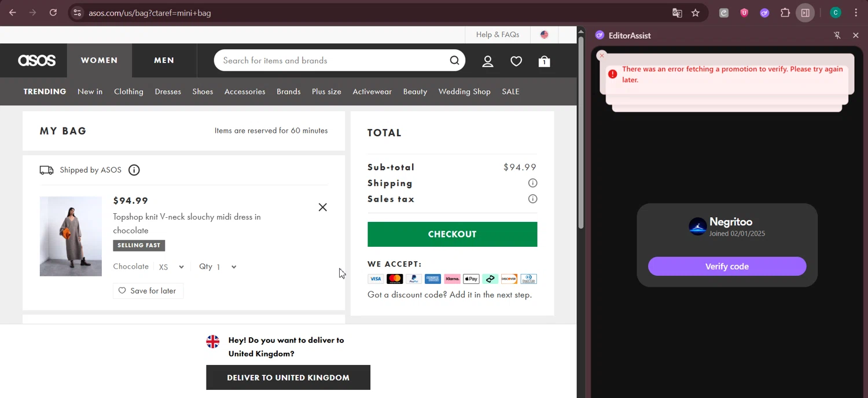Select the WOMEN tab
The image size is (868, 398).
pos(100,60)
